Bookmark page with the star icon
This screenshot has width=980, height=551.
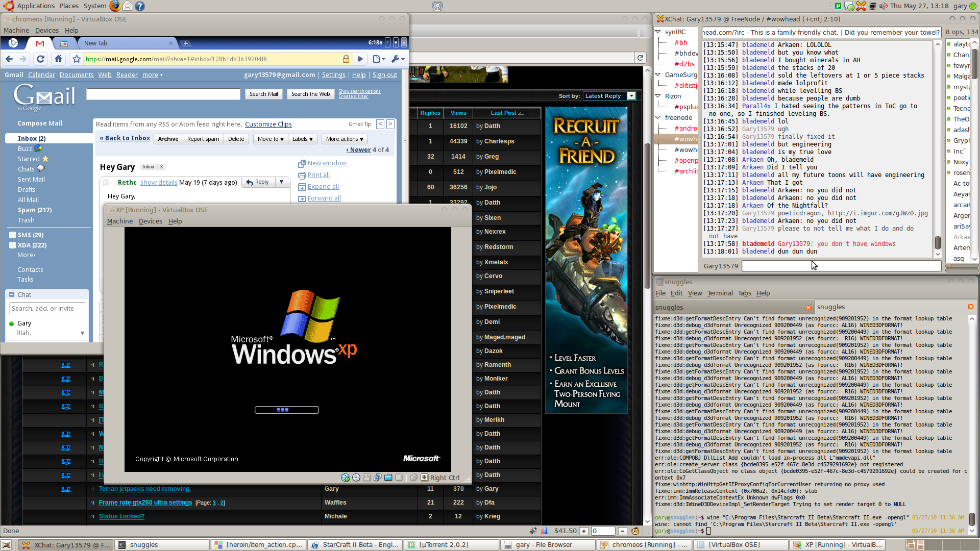[77, 59]
